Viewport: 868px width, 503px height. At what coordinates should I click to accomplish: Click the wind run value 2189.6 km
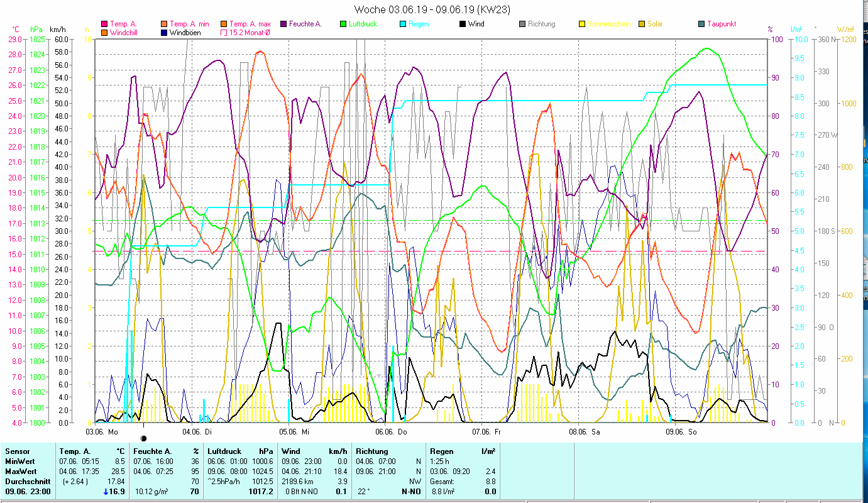(x=299, y=482)
